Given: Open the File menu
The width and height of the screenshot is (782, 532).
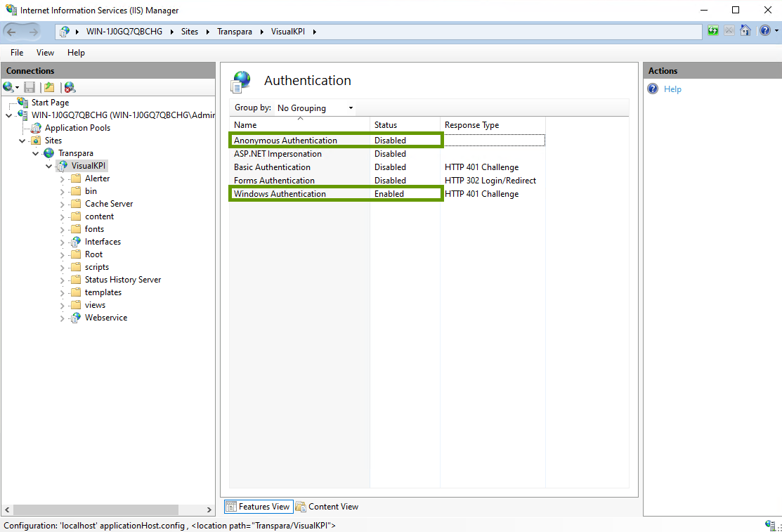Looking at the screenshot, I should [x=17, y=53].
